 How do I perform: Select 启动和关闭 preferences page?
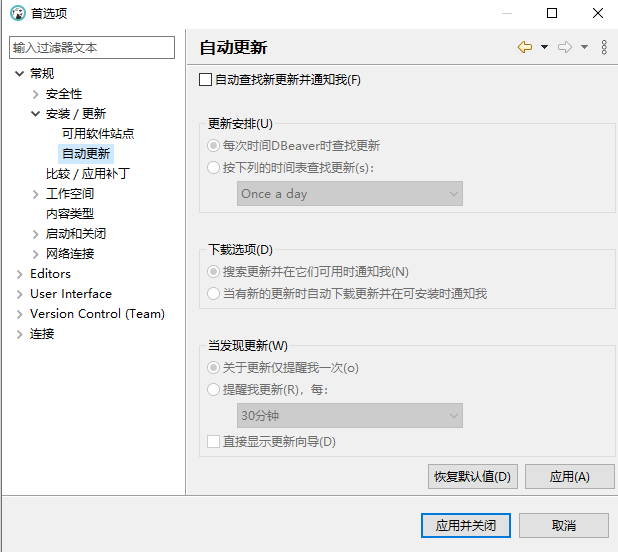(x=76, y=234)
